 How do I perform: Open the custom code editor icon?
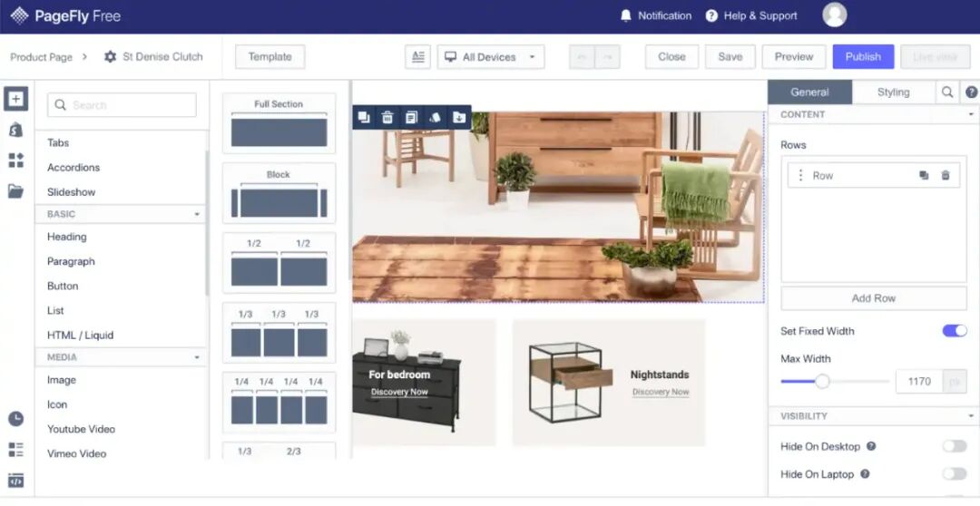click(x=15, y=481)
